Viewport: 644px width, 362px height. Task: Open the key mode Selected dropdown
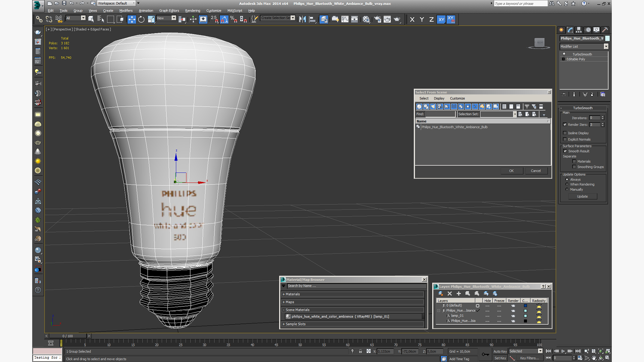[540, 351]
